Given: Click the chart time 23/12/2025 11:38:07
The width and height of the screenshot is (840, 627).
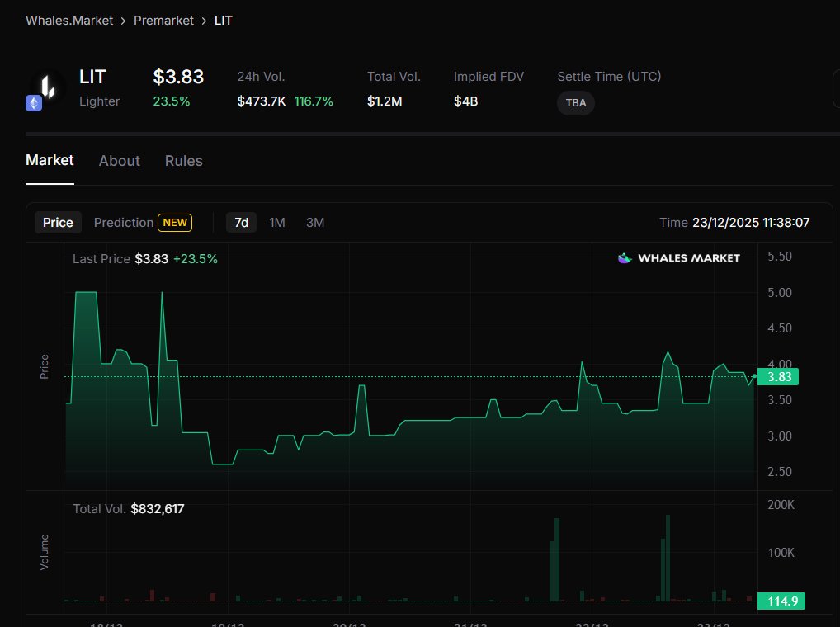Looking at the screenshot, I should coord(751,222).
